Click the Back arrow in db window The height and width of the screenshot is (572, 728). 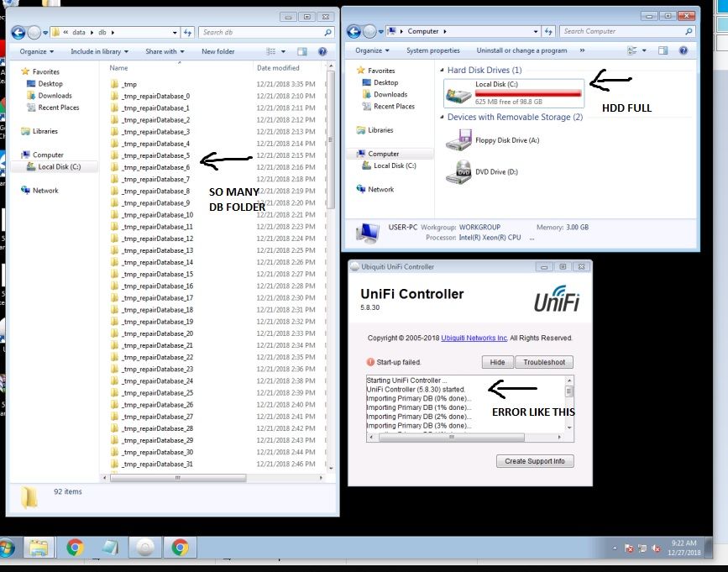tap(18, 32)
